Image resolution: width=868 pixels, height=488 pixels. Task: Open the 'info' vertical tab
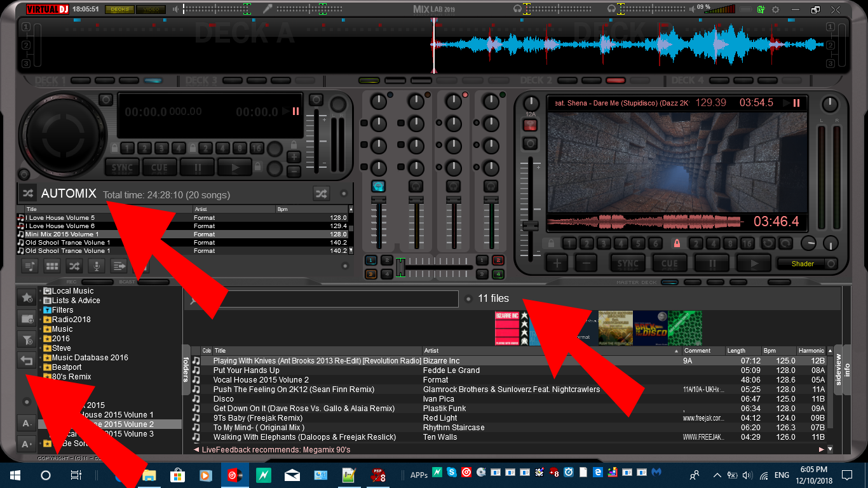click(x=847, y=369)
